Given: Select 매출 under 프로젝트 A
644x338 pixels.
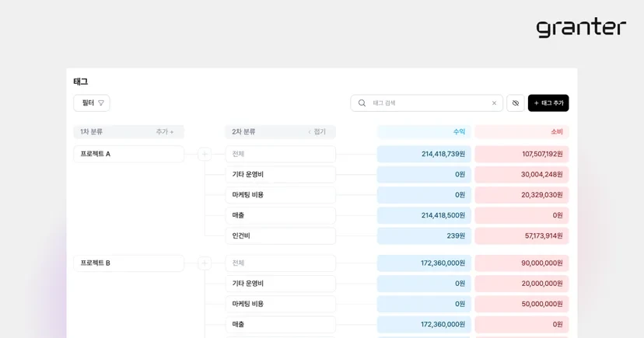Looking at the screenshot, I should pos(281,215).
